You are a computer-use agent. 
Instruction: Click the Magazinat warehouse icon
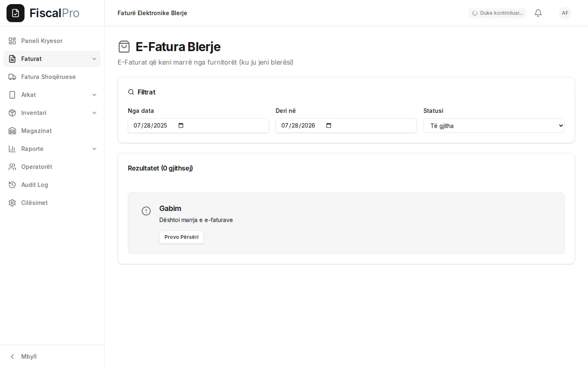tap(12, 131)
